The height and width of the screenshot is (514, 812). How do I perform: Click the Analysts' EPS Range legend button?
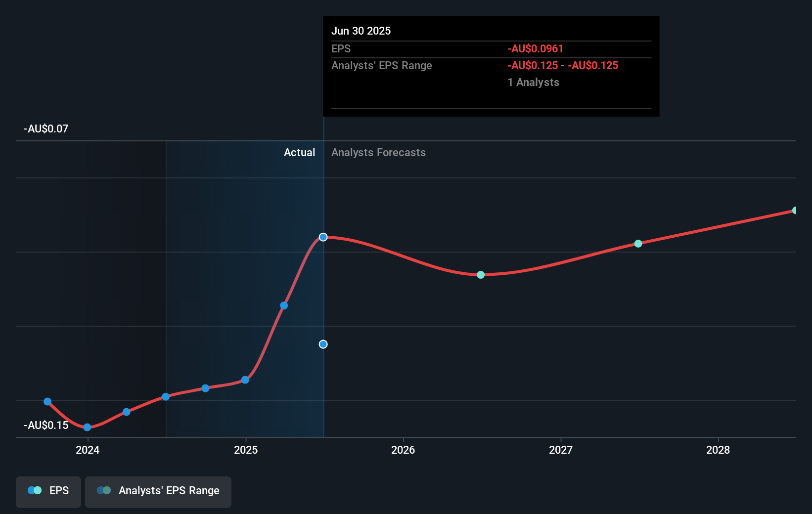(x=158, y=491)
